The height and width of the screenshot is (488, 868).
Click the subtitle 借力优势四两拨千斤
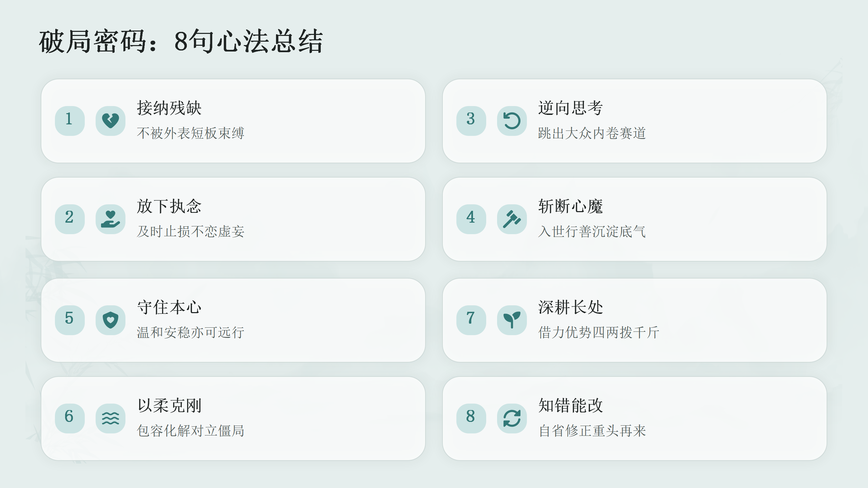tap(599, 332)
